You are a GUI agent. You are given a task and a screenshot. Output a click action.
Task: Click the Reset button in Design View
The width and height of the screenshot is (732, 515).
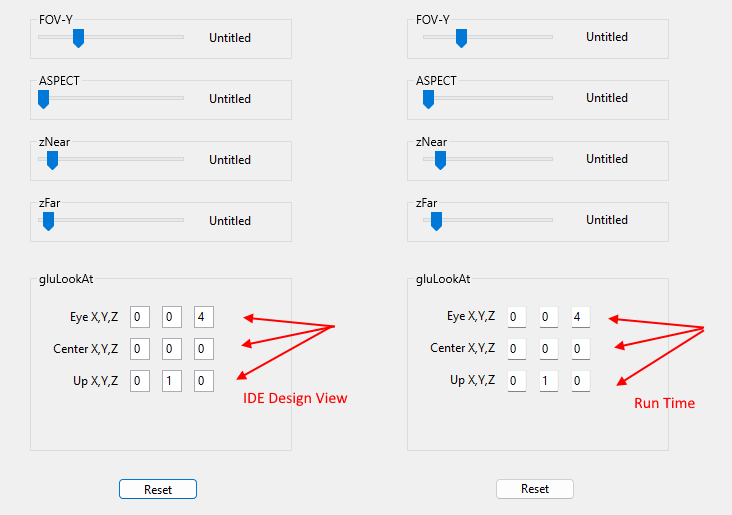pyautogui.click(x=158, y=489)
